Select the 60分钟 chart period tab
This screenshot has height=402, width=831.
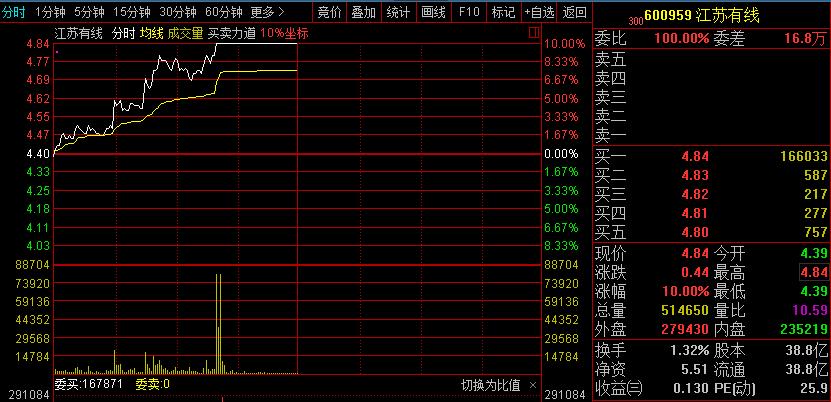coord(224,12)
